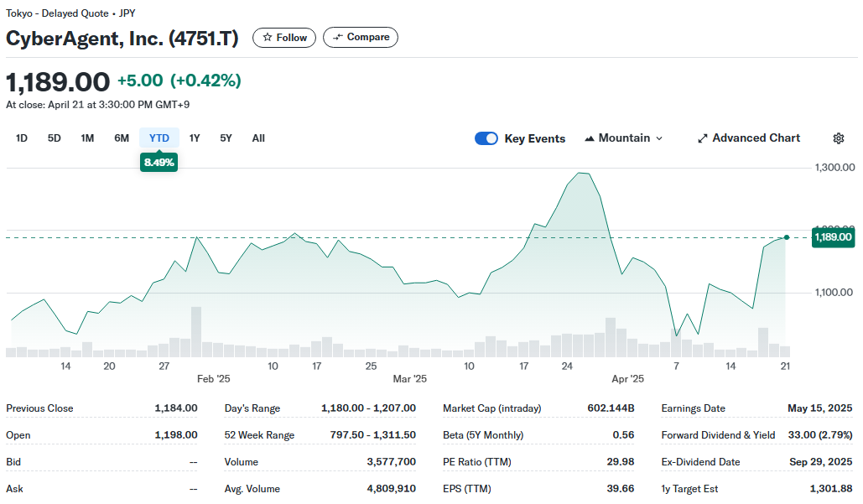Choose the 6M chart range
863x504 pixels.
click(x=122, y=138)
